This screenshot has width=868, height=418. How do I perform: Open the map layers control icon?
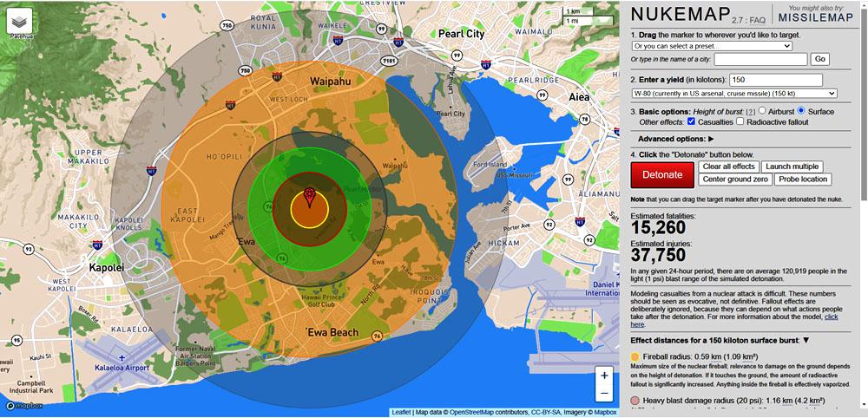[19, 21]
